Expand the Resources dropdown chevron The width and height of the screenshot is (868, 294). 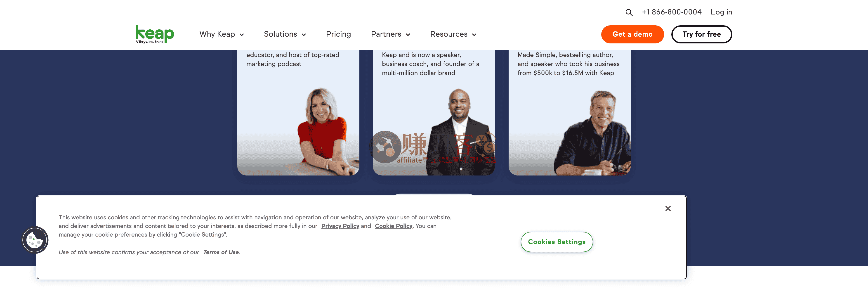474,35
